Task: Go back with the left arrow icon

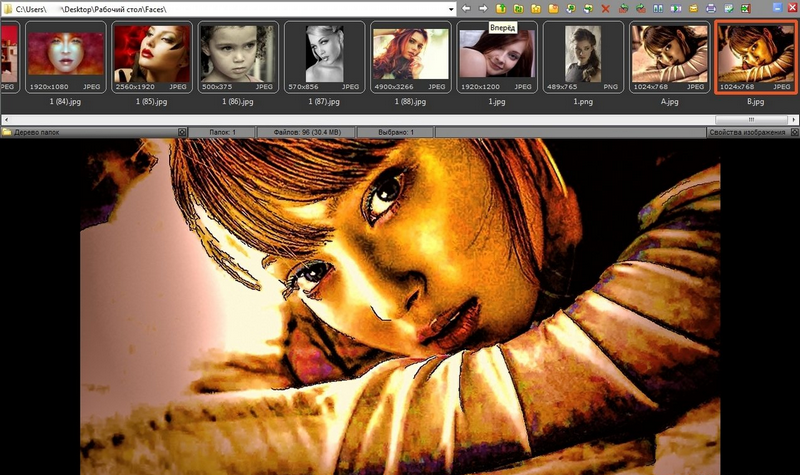Action: coord(466,8)
